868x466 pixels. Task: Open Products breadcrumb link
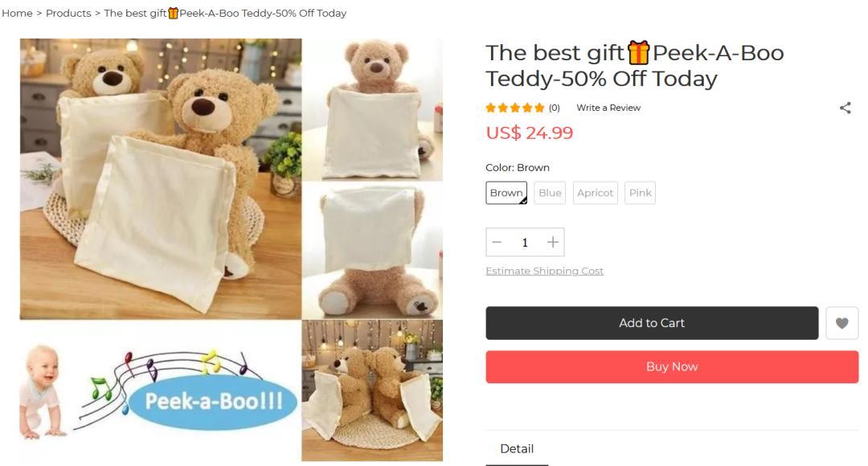point(68,14)
